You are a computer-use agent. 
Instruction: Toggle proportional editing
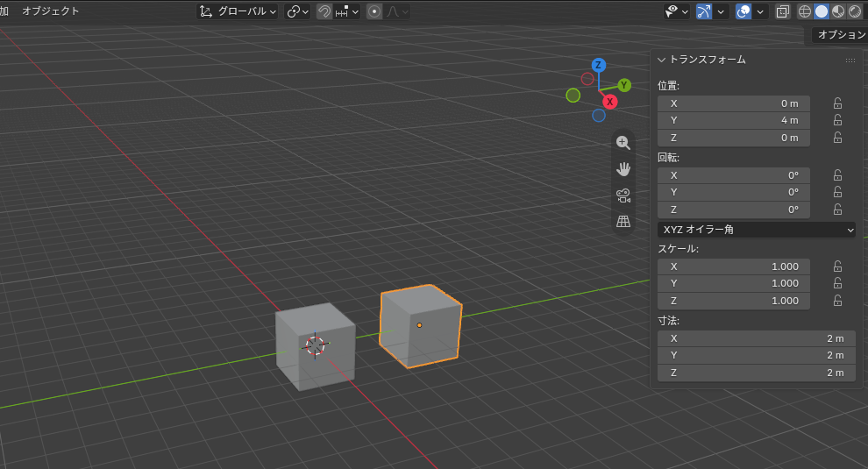pyautogui.click(x=374, y=11)
